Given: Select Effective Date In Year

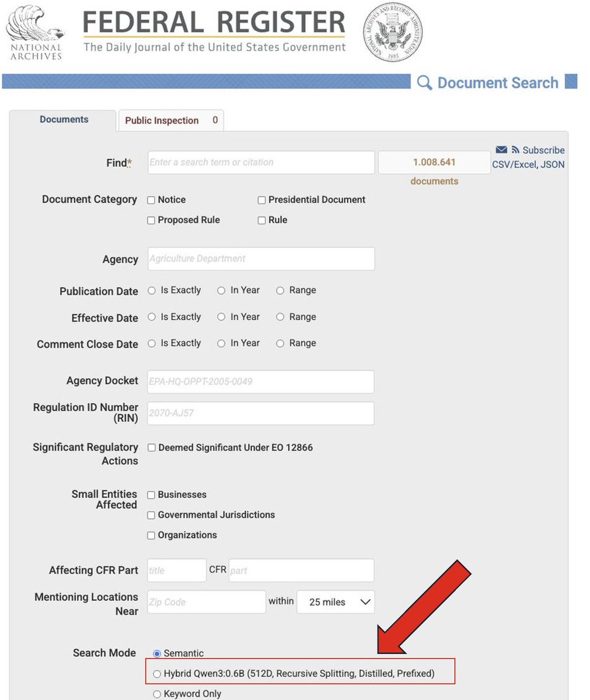Looking at the screenshot, I should [x=221, y=317].
